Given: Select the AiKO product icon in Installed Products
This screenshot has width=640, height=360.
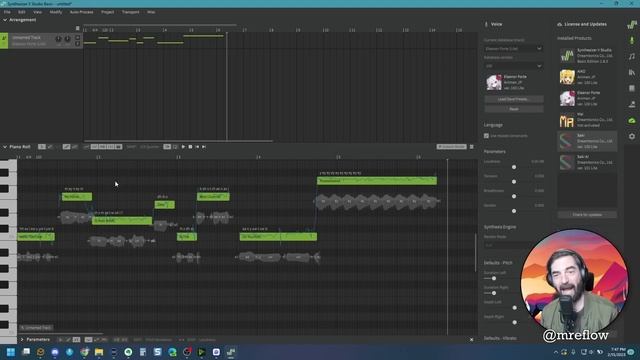Looking at the screenshot, I should click(567, 77).
